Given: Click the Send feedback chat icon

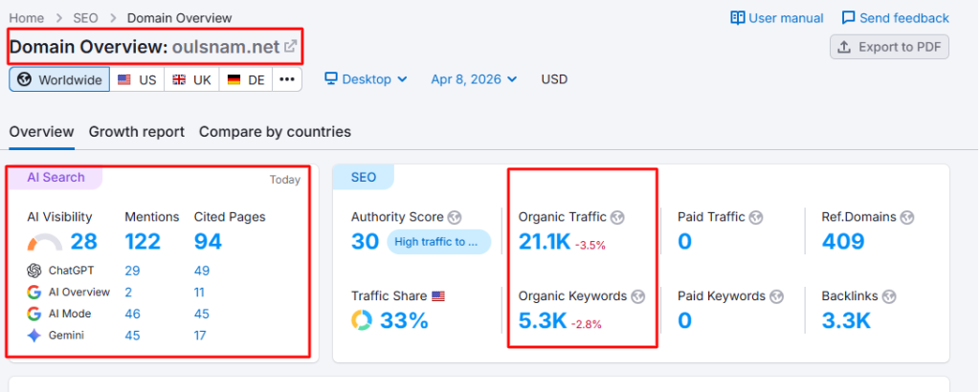Looking at the screenshot, I should (x=848, y=18).
